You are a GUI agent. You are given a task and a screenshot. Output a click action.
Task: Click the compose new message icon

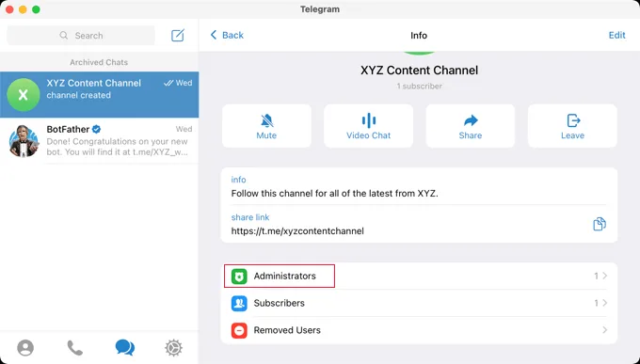coord(178,36)
